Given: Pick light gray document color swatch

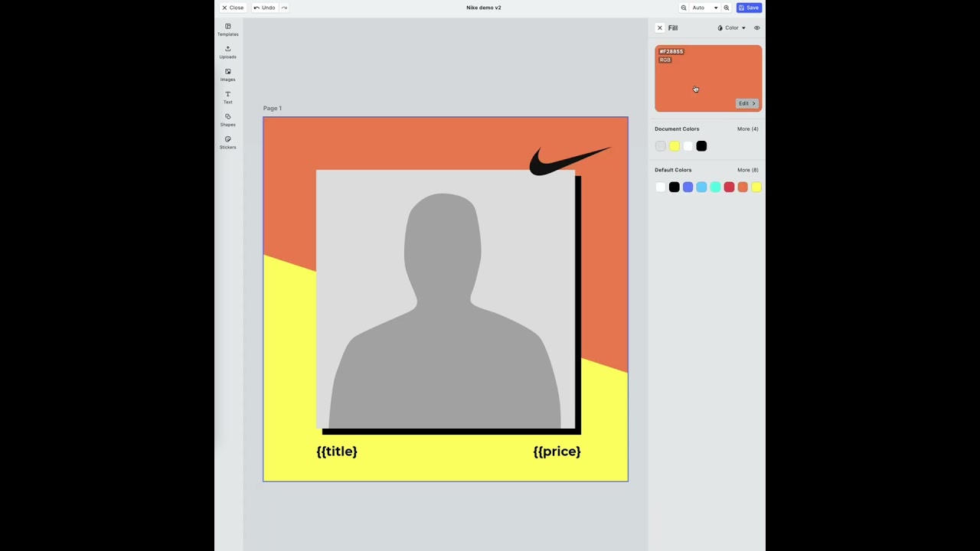Looking at the screenshot, I should pos(661,146).
